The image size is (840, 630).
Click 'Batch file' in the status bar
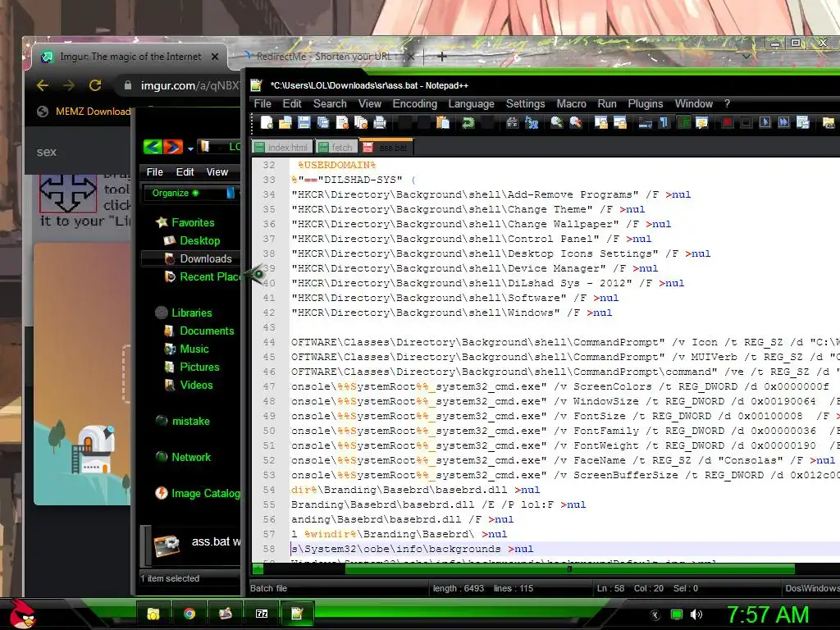(268, 588)
